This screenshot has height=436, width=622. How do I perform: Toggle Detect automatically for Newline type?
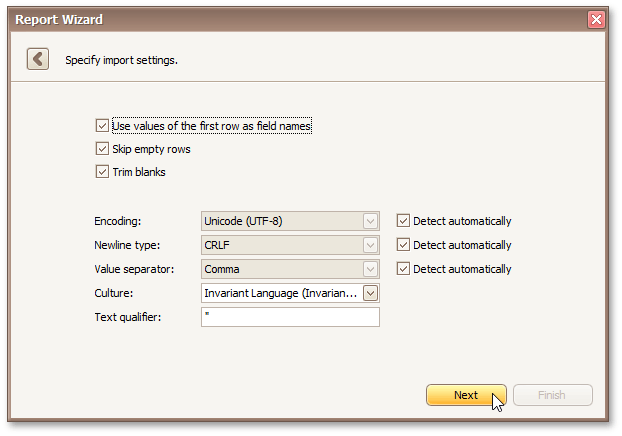click(x=403, y=245)
